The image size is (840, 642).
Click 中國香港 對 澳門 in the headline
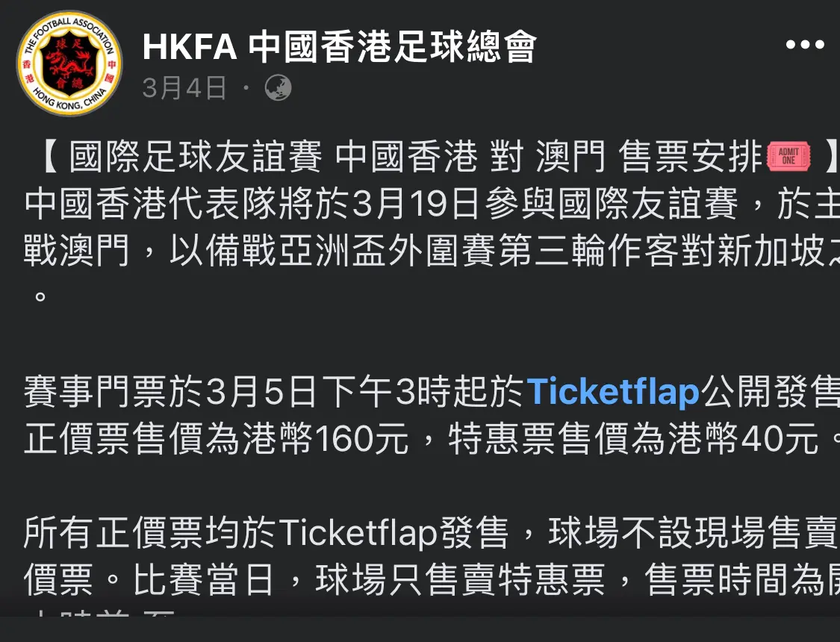pos(470,156)
